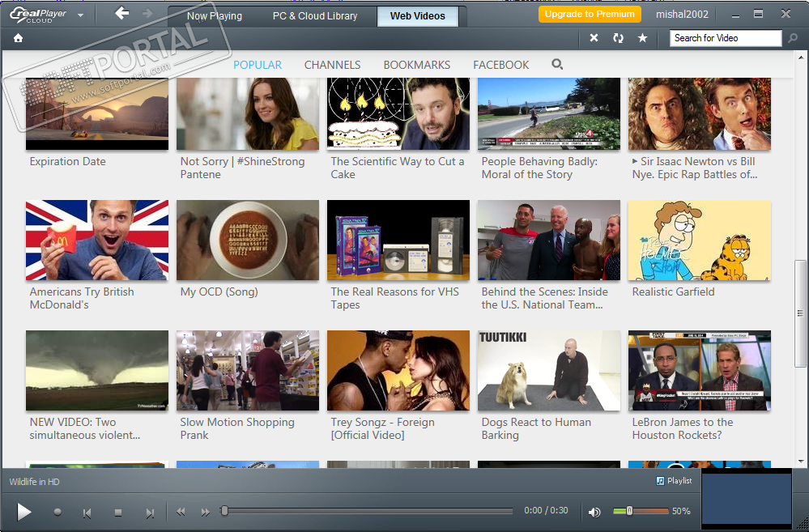809x532 pixels.
Task: Play the Wildlife in HD clip
Action: tap(23, 512)
